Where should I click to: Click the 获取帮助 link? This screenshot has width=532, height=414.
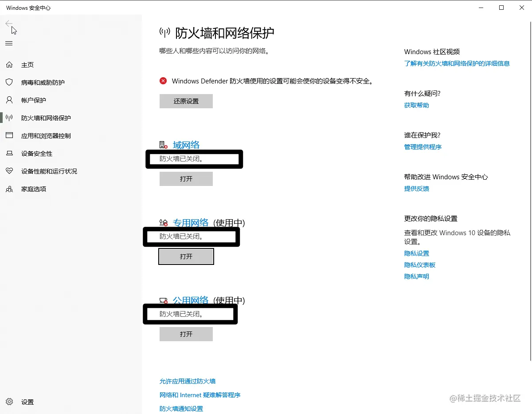coord(417,105)
